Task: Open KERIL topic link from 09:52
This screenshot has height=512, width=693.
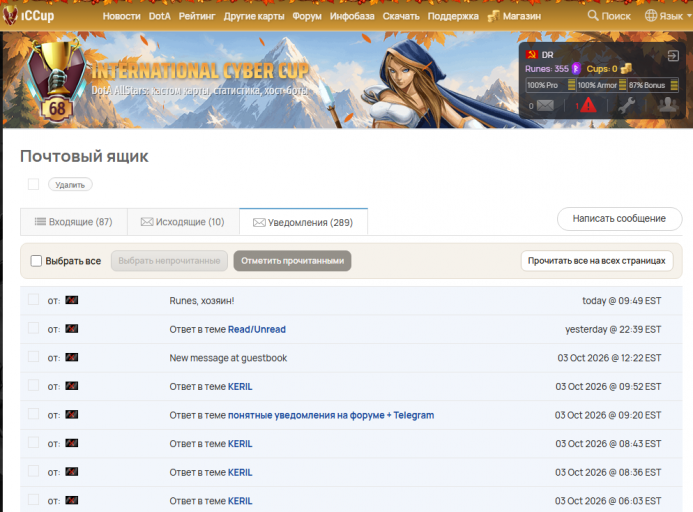Action: click(x=240, y=386)
